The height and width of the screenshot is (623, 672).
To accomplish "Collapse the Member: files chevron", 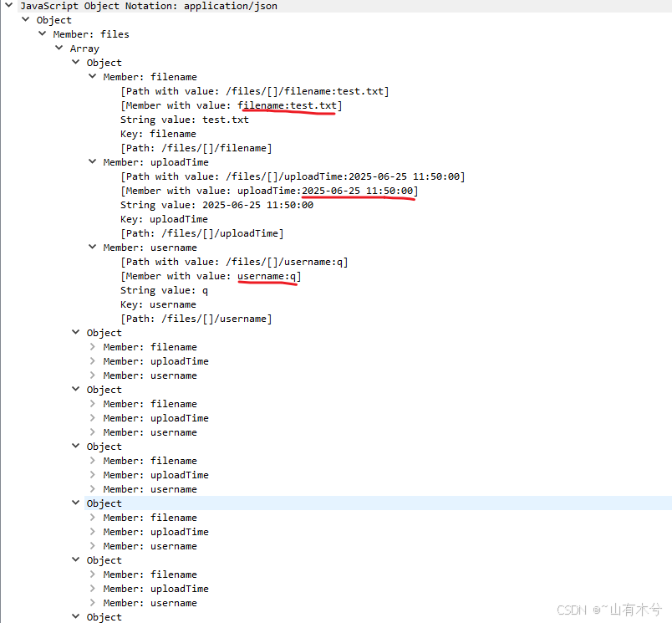I will [x=42, y=33].
